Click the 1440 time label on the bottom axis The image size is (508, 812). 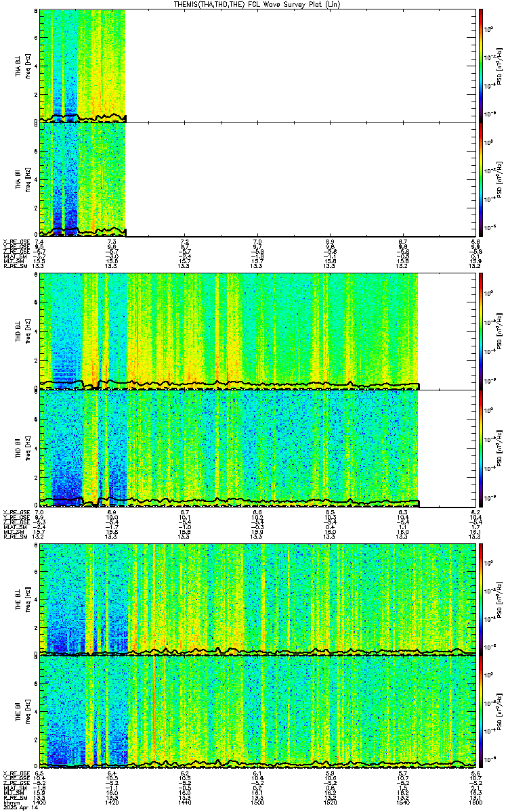(x=185, y=802)
